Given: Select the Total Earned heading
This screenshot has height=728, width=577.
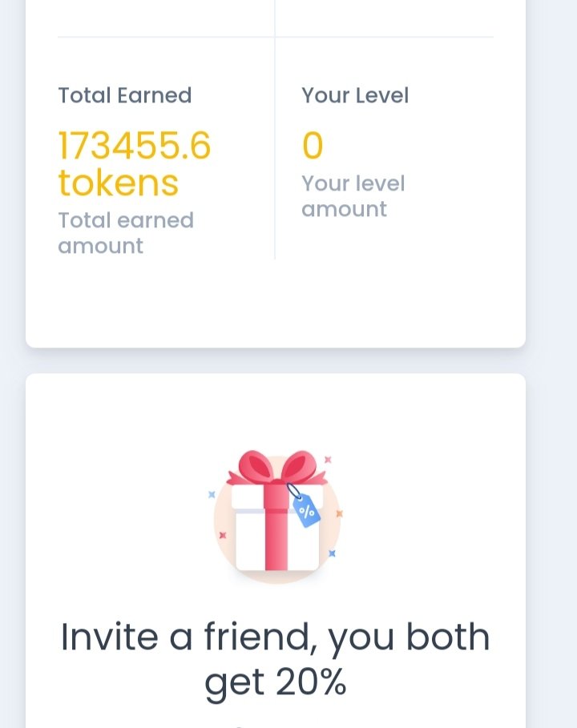Looking at the screenshot, I should pos(124,95).
